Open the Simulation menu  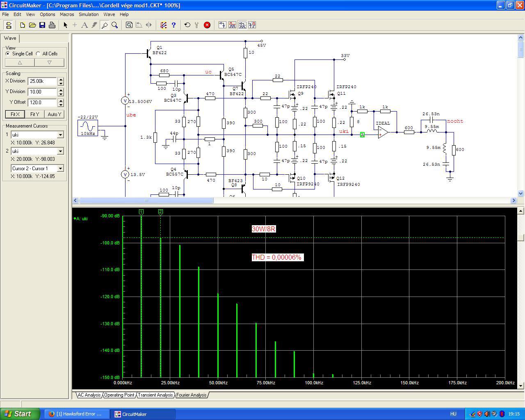coord(89,14)
